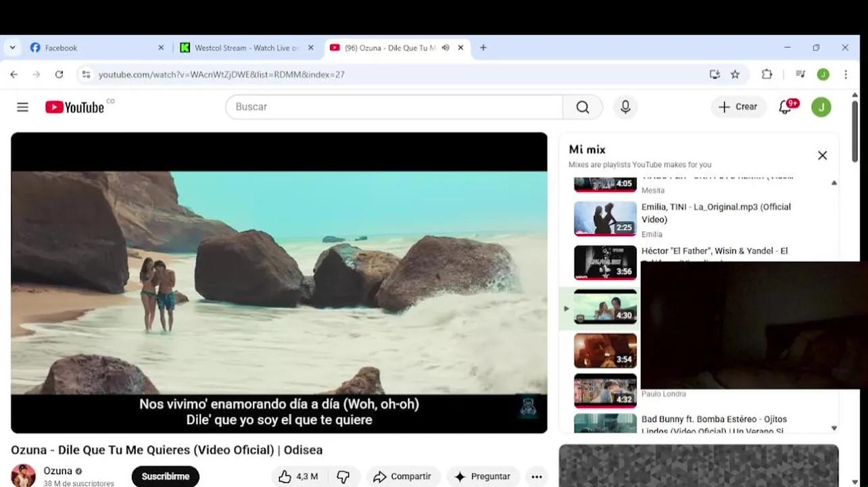Open the Ozuna channel name link

tap(58, 471)
